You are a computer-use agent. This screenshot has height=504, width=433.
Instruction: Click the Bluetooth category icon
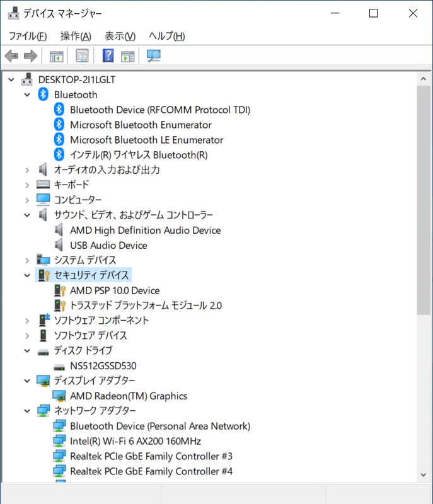pyautogui.click(x=43, y=94)
